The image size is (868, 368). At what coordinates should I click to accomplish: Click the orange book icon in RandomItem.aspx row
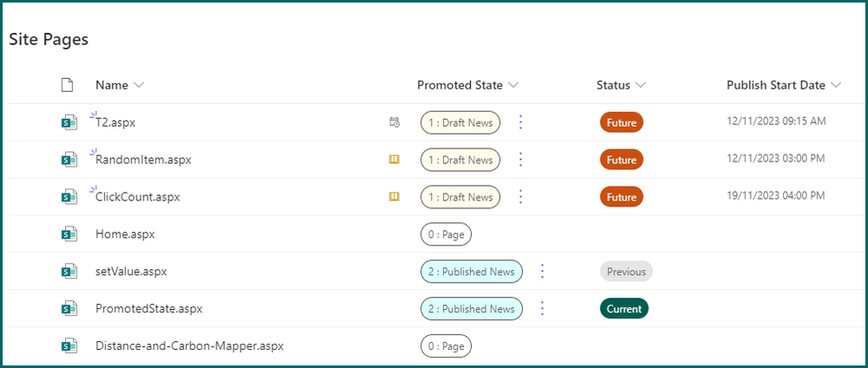point(394,160)
